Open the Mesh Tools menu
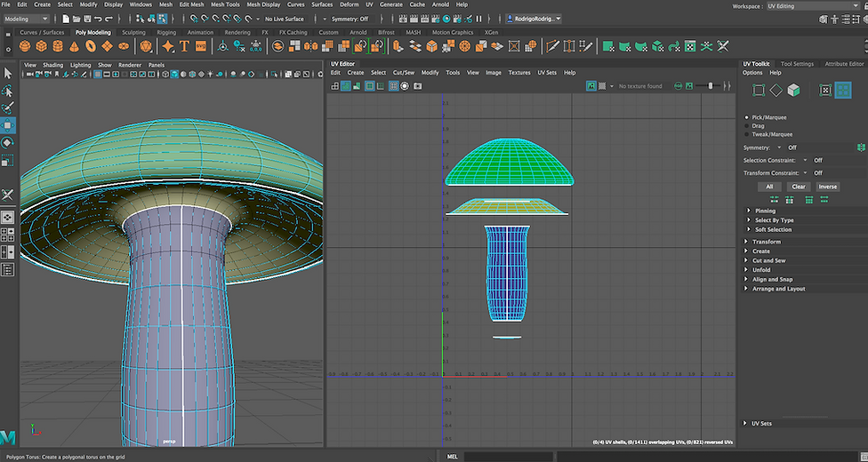 click(x=225, y=4)
